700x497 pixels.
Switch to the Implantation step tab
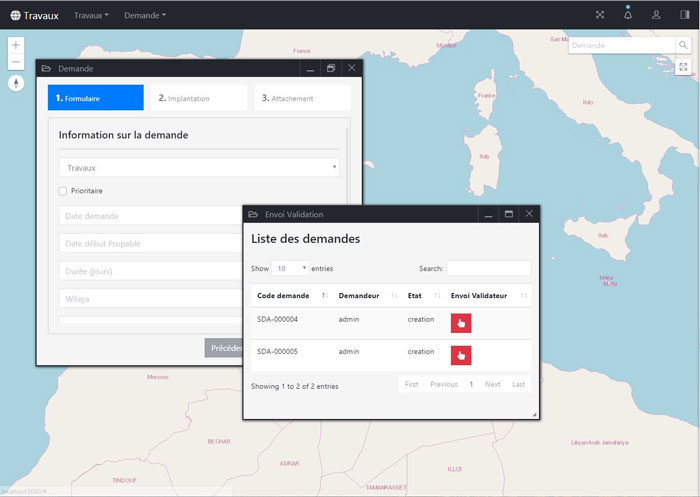(x=198, y=98)
